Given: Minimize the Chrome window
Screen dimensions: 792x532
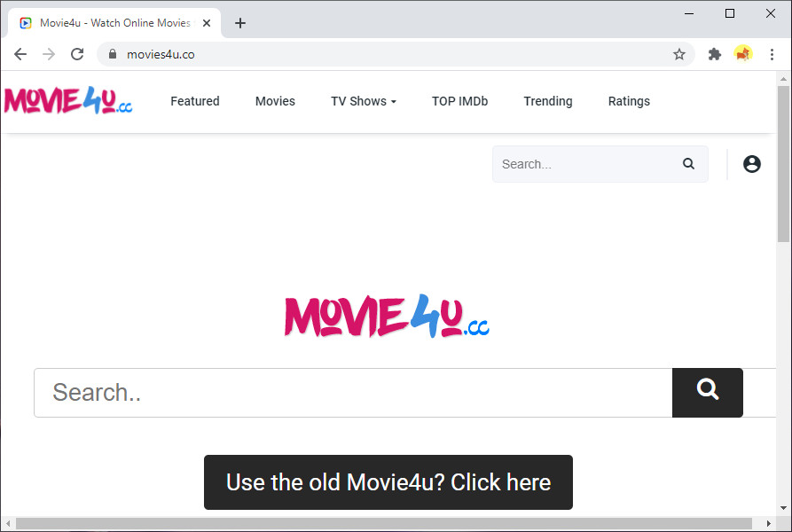Looking at the screenshot, I should (x=689, y=13).
